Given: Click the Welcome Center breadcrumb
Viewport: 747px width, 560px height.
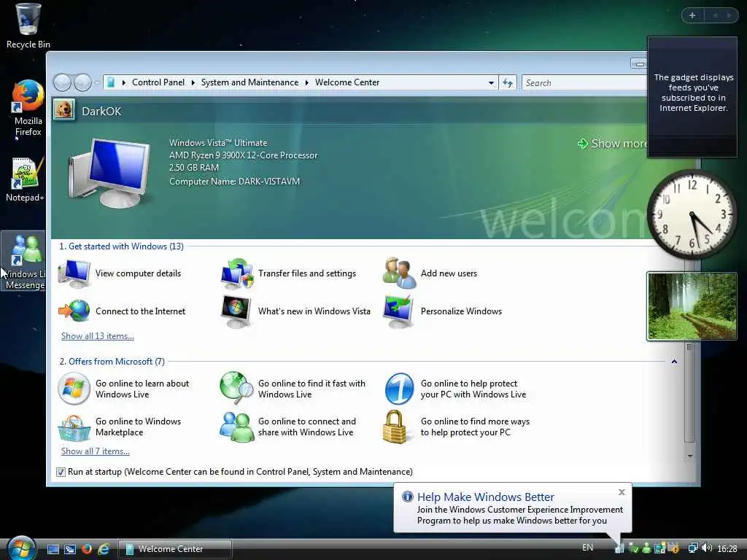Looking at the screenshot, I should 347,82.
